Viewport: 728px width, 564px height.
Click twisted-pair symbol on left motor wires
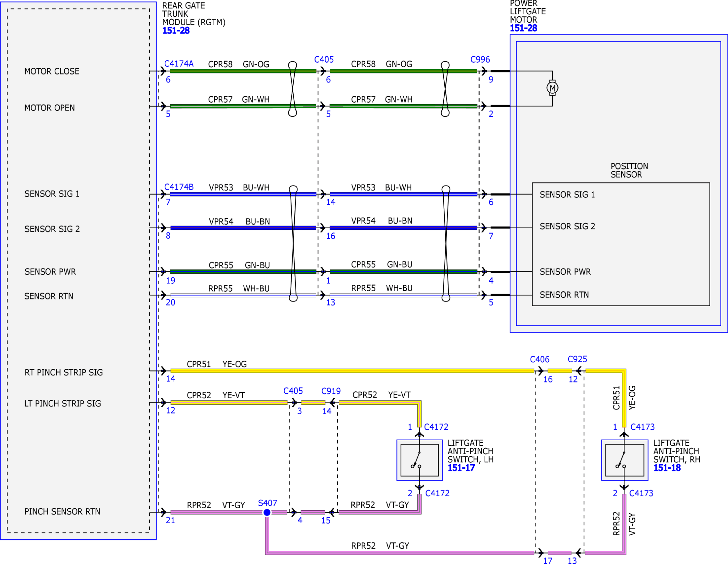pos(293,89)
